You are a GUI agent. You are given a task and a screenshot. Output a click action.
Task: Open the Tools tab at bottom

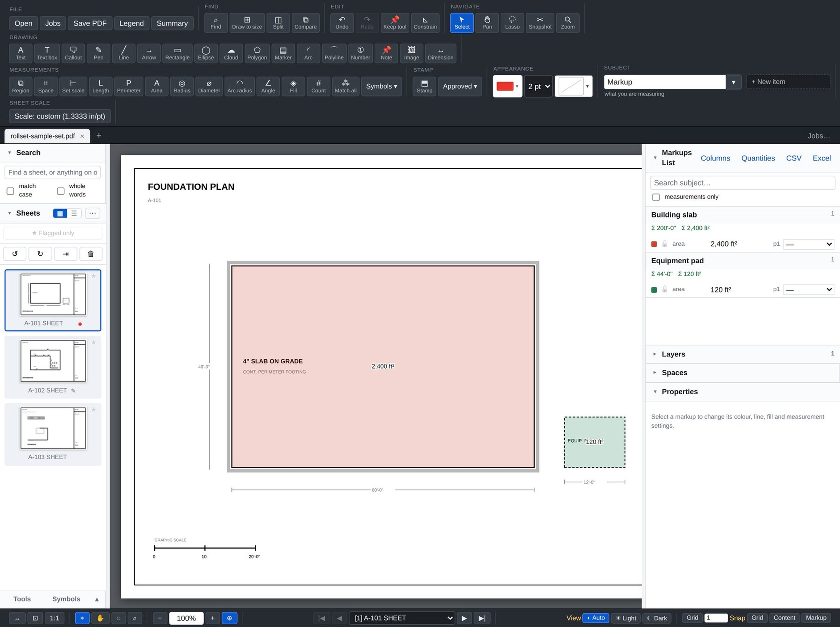click(x=22, y=599)
